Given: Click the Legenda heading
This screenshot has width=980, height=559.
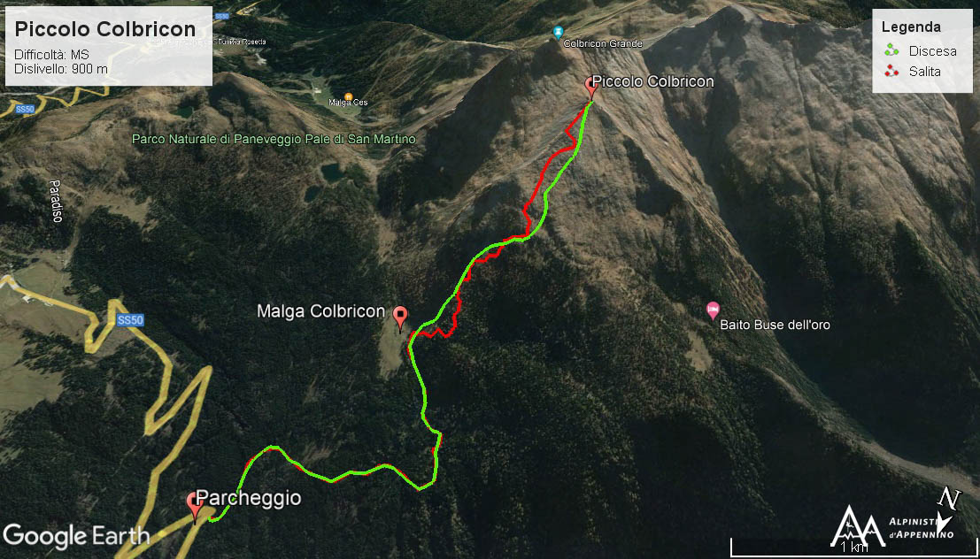Looking at the screenshot, I should [911, 27].
